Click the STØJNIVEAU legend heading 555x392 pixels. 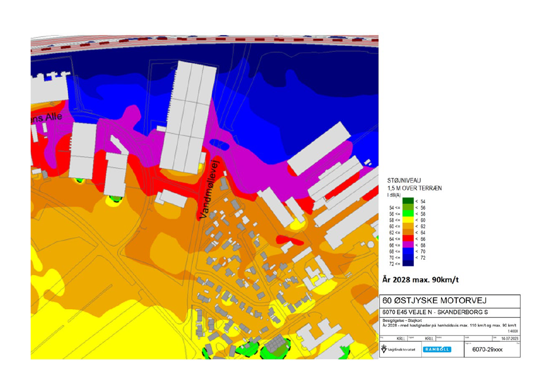(404, 181)
